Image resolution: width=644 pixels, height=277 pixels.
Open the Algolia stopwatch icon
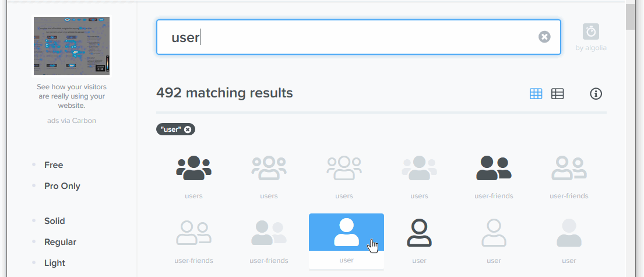tap(591, 31)
